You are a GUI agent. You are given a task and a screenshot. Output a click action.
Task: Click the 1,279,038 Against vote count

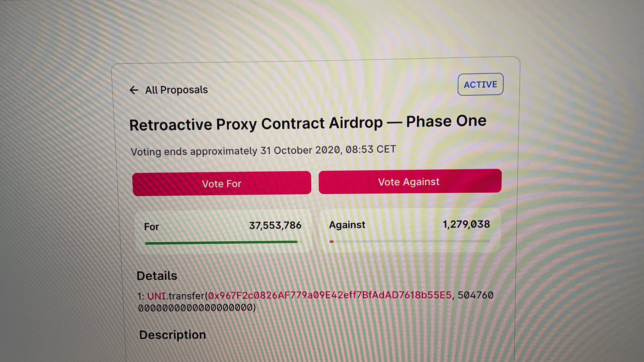(466, 224)
